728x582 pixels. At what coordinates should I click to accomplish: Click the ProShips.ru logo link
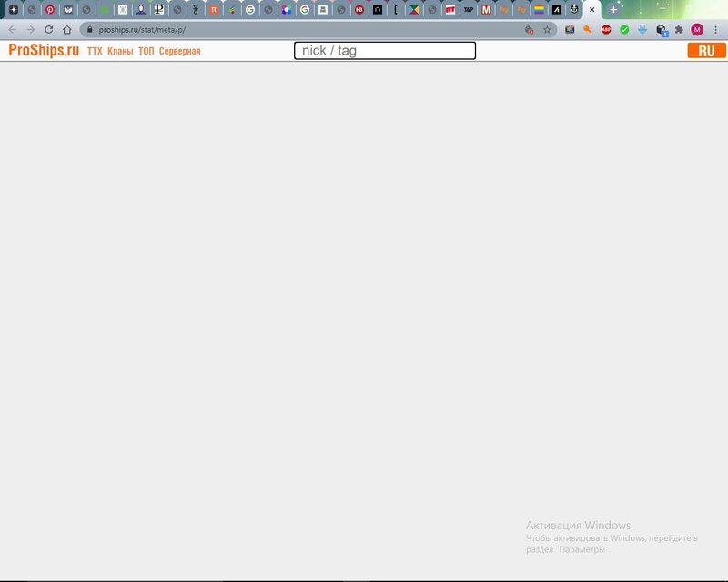(x=44, y=51)
